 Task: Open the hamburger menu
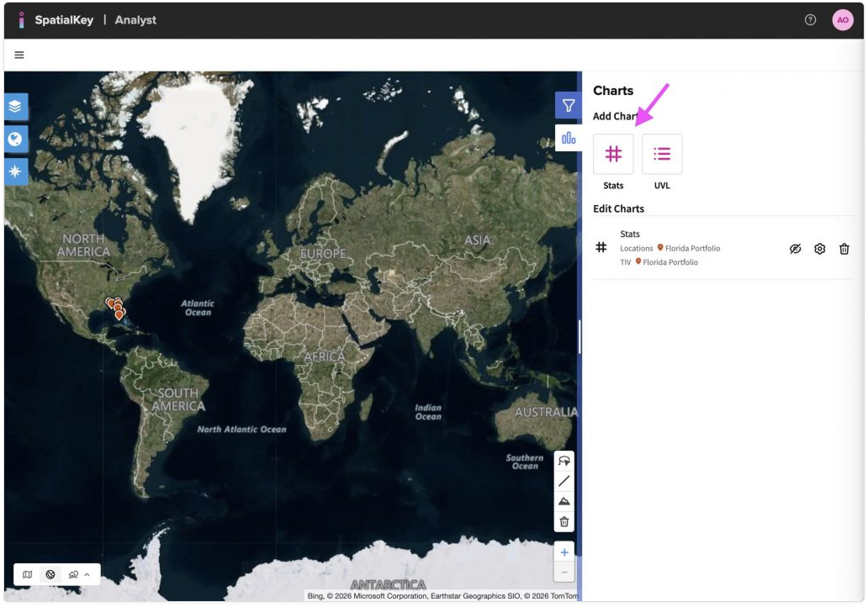pos(19,55)
